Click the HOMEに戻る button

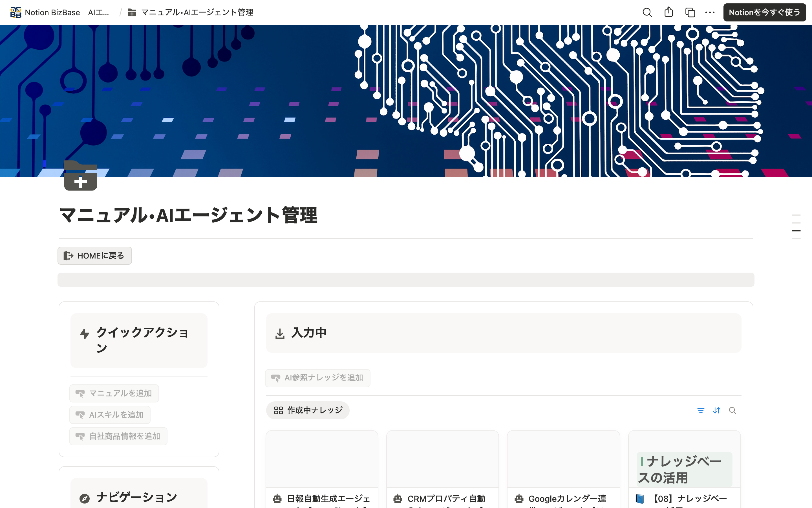click(95, 256)
